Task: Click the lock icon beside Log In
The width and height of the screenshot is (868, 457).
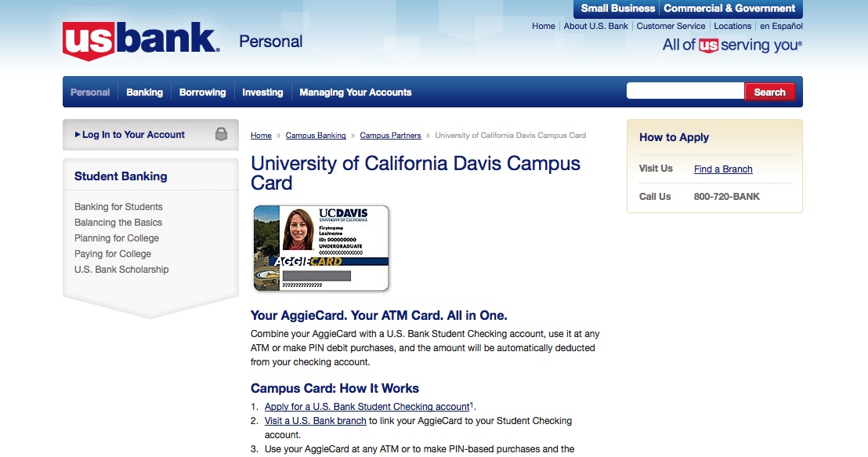Action: point(222,134)
